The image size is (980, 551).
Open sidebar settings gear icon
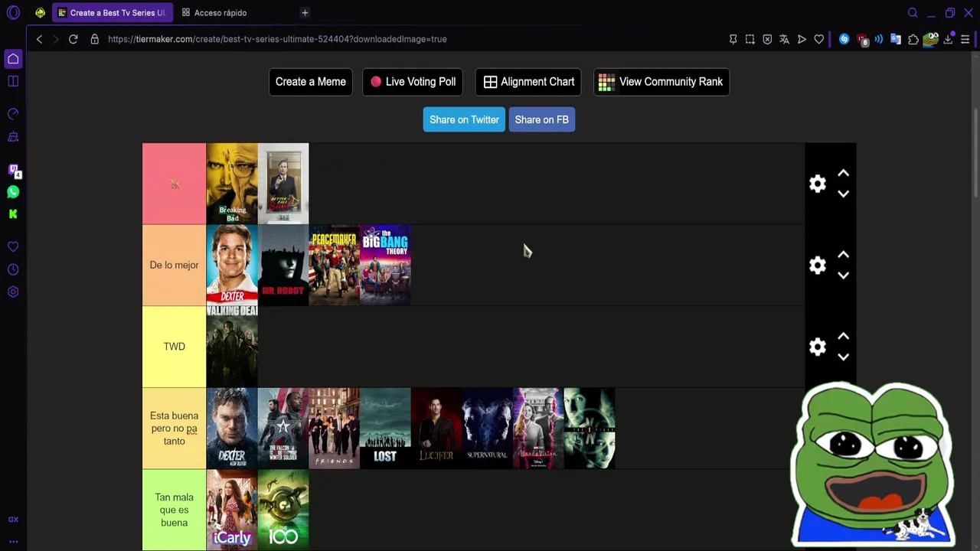[13, 292]
